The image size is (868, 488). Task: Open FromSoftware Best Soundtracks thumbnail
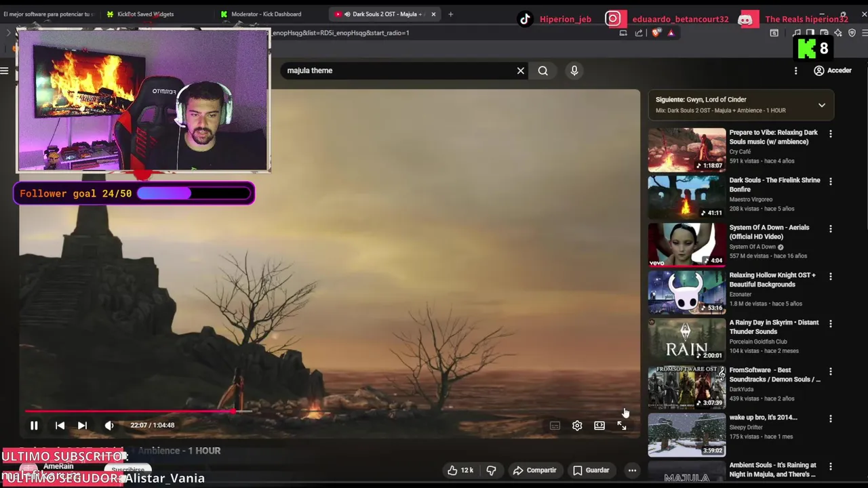click(686, 387)
